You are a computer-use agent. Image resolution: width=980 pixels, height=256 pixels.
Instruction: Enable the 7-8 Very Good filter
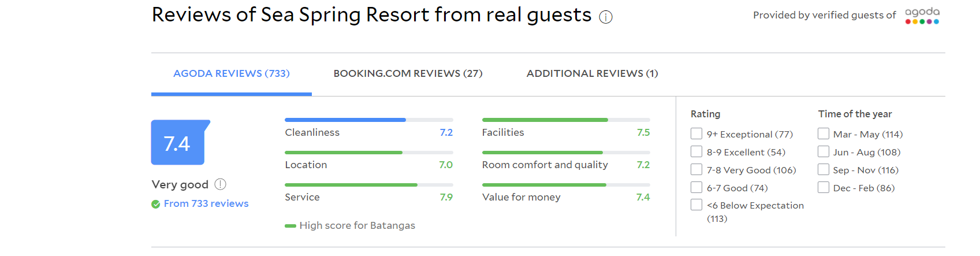click(696, 170)
